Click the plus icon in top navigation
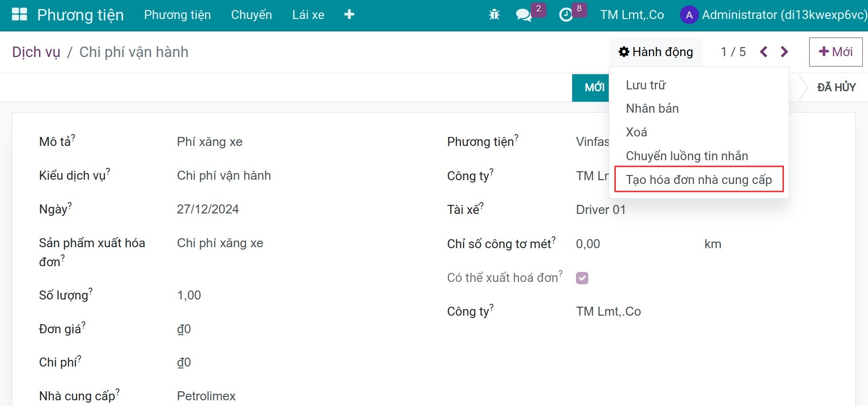 349,15
